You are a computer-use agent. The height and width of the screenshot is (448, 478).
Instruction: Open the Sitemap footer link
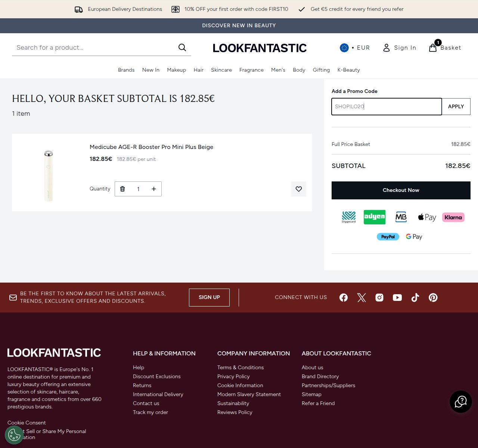coord(311,394)
